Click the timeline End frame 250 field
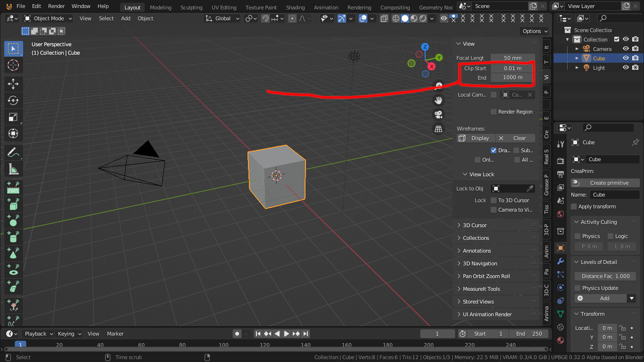 (529, 334)
